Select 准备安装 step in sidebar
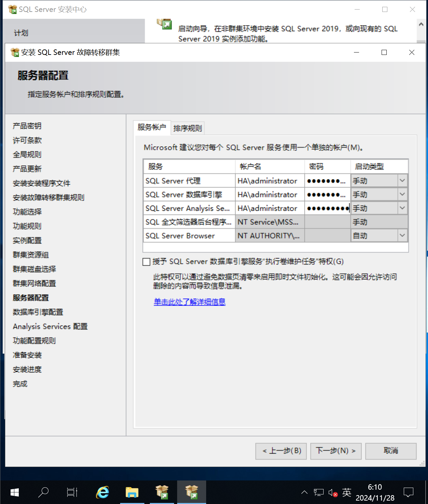The height and width of the screenshot is (504, 428). point(27,355)
